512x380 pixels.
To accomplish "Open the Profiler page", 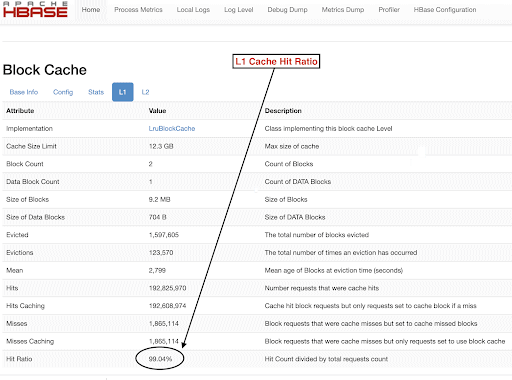I will coord(389,10).
